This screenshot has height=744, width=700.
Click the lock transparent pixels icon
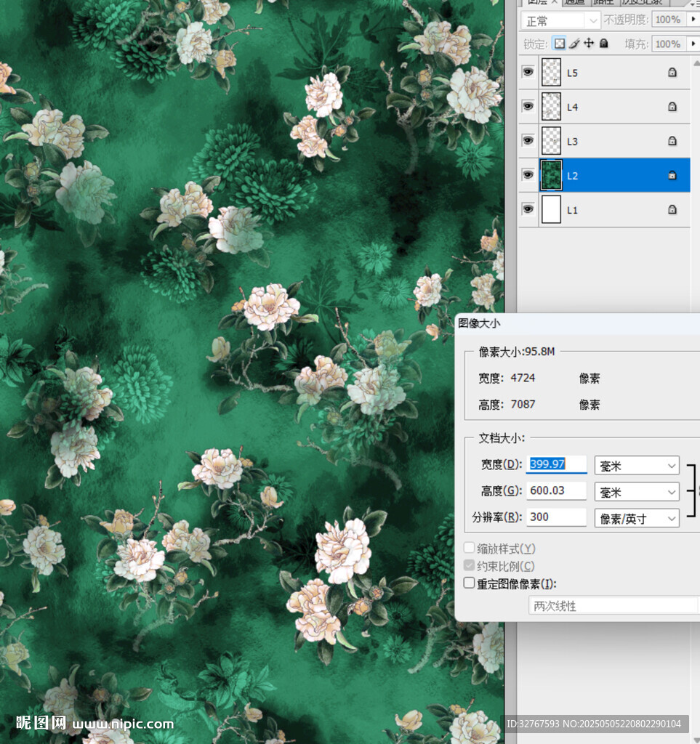tap(559, 44)
